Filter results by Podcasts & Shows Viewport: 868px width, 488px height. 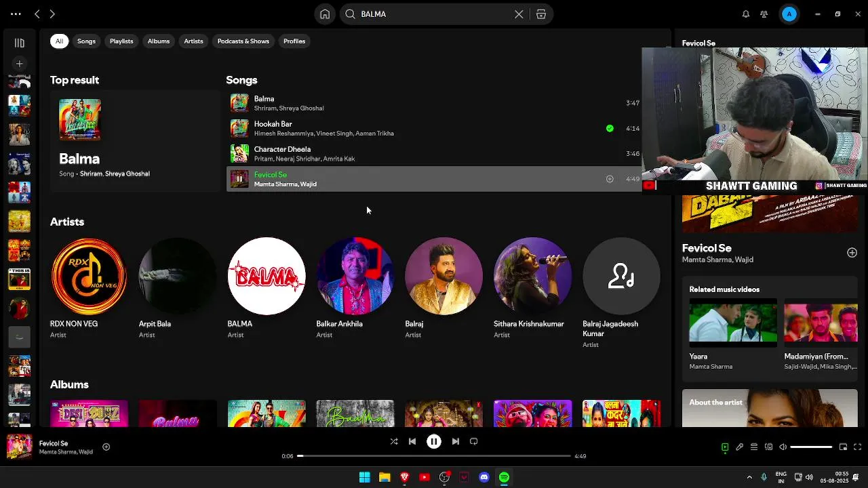tap(243, 41)
